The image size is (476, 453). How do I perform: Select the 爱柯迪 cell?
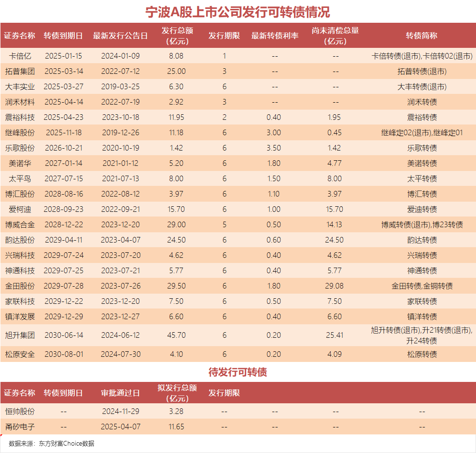20,209
